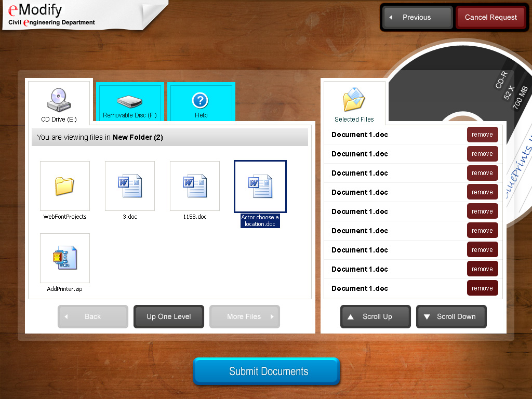Select the AddPrinter.zip archive icon
Viewport: 532px width, 399px height.
click(x=65, y=258)
